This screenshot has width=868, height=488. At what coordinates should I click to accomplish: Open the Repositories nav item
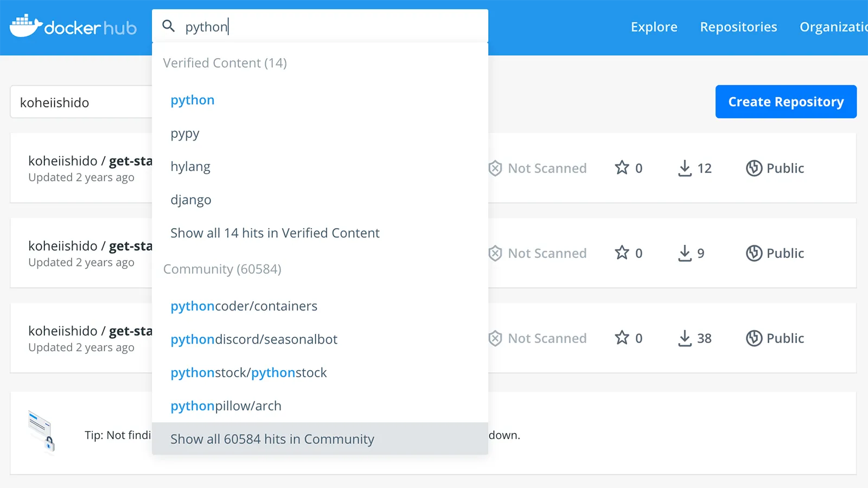pos(738,27)
